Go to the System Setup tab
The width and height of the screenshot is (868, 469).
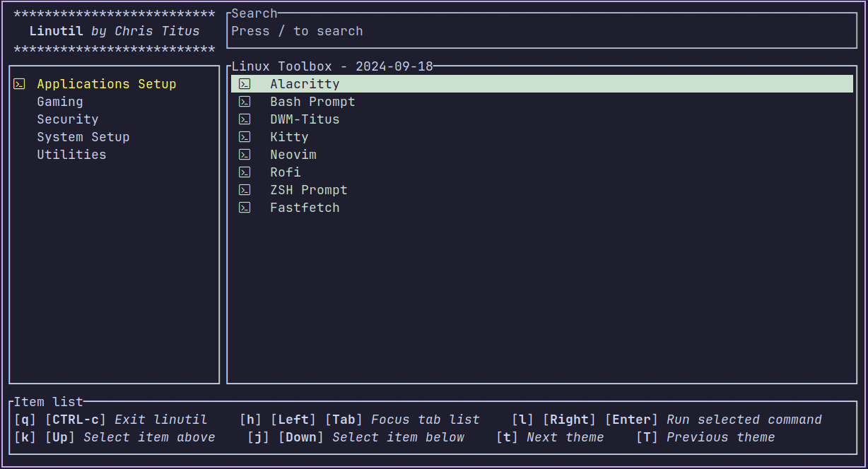click(x=83, y=137)
